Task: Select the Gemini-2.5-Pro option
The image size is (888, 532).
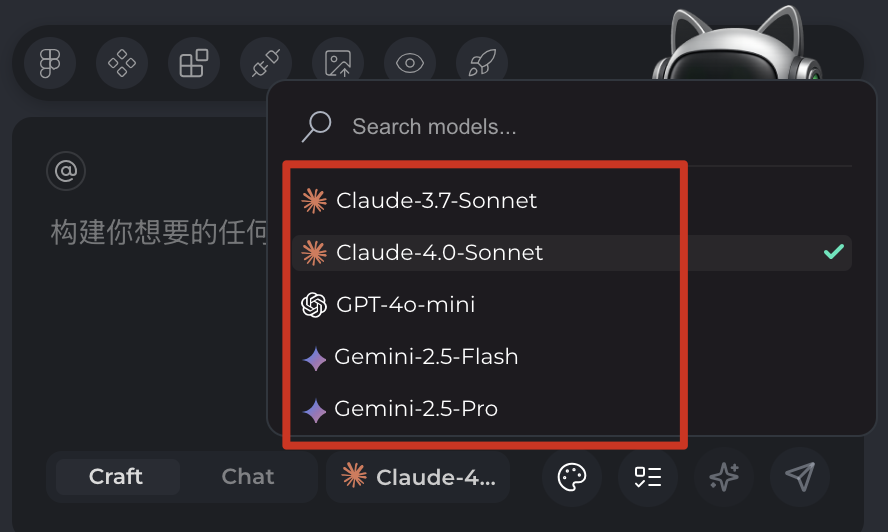Action: [x=416, y=409]
